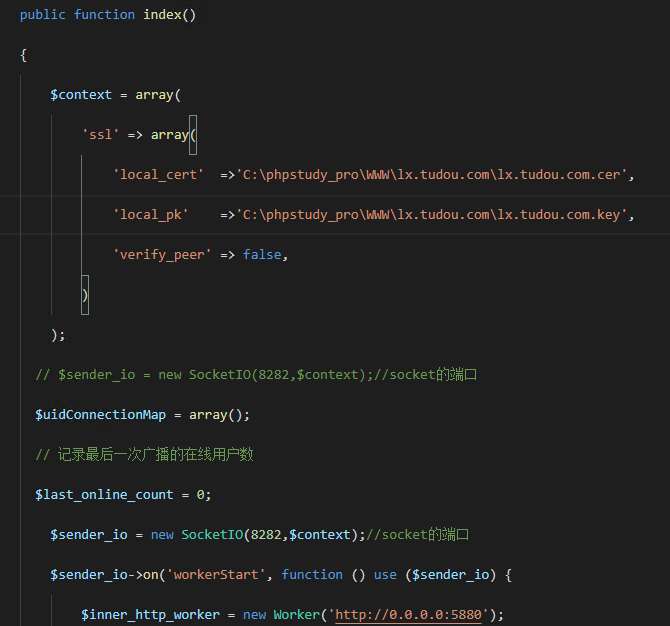
Task: Click SocketIO class name in active line
Action: click(212, 535)
